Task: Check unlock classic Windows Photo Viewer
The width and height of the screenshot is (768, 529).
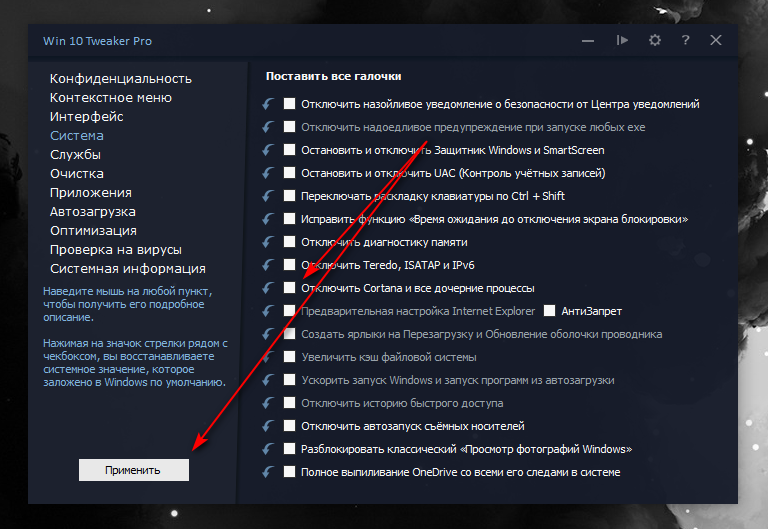Action: click(289, 449)
